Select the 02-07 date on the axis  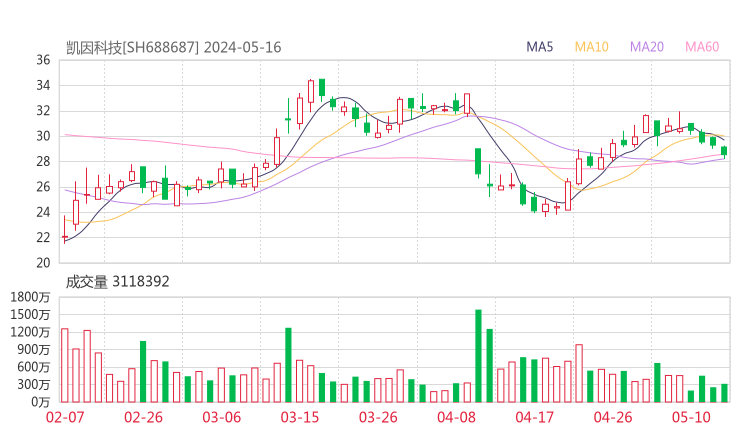click(x=65, y=417)
